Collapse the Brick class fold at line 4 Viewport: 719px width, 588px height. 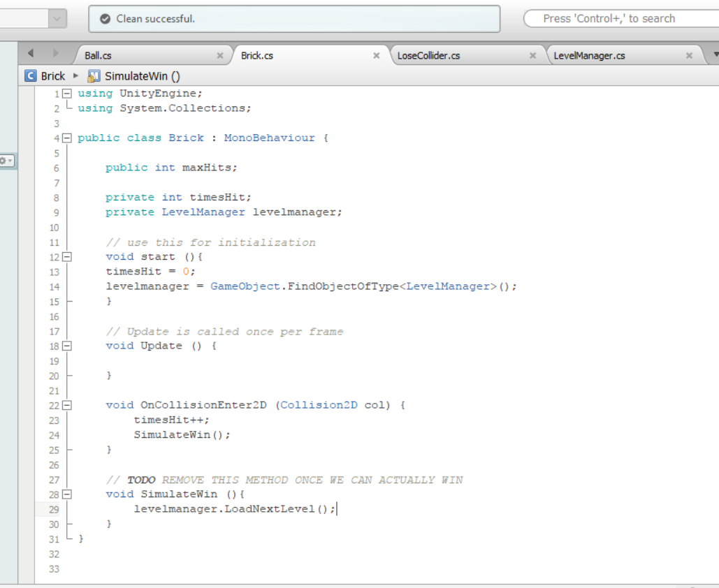(x=66, y=138)
